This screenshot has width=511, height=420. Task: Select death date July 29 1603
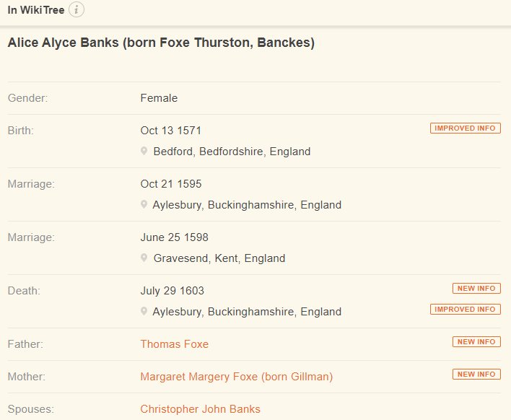point(172,291)
